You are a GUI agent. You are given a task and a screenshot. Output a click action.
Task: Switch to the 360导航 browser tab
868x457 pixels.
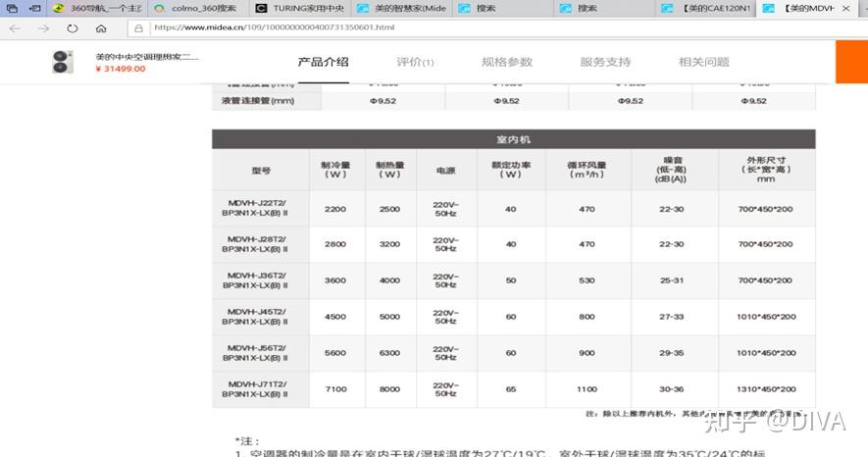tap(98, 8)
